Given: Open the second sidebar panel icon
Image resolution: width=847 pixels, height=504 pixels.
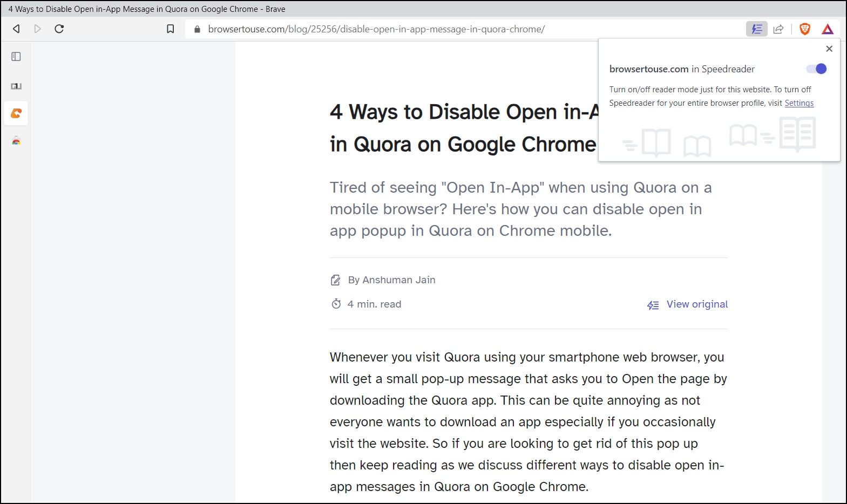Looking at the screenshot, I should (x=16, y=86).
